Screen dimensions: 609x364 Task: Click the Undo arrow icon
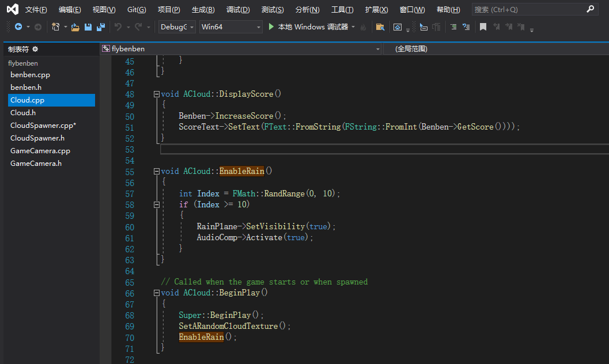point(118,27)
